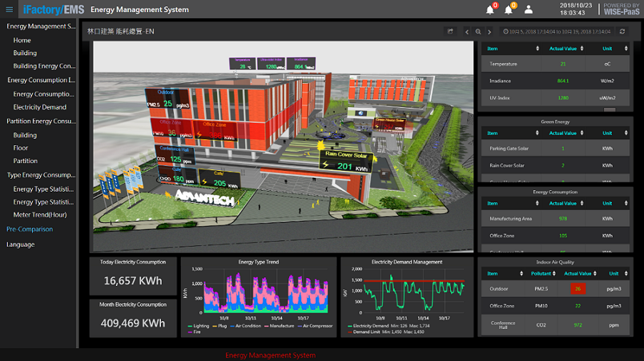The height and width of the screenshot is (361, 644).
Task: Shift time range backward arrow
Action: 467,31
